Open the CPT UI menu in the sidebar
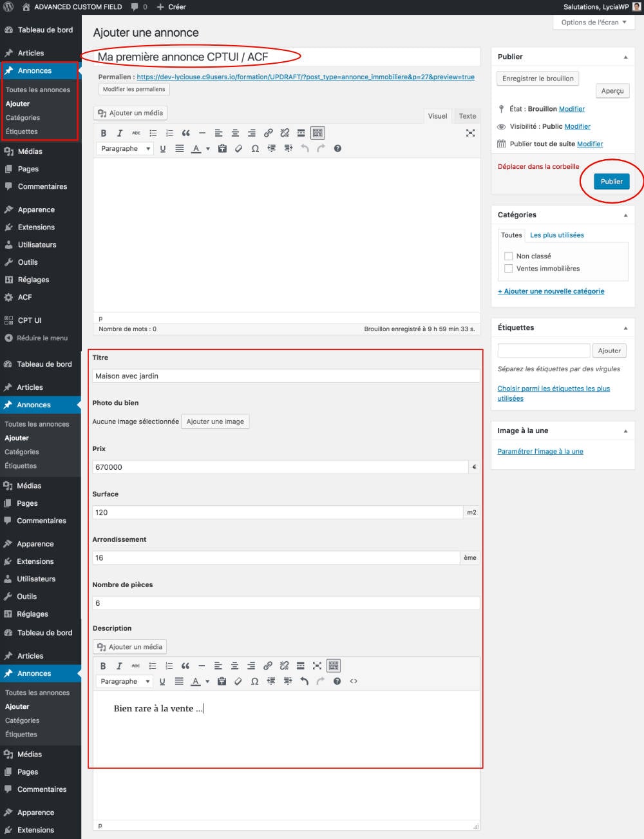The height and width of the screenshot is (839, 644). 29,320
